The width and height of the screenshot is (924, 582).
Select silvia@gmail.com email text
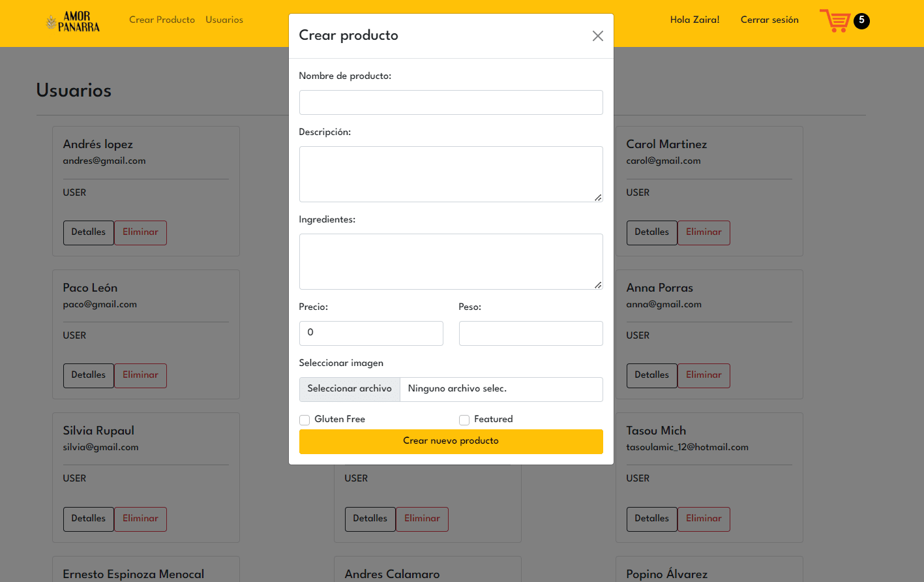[101, 447]
